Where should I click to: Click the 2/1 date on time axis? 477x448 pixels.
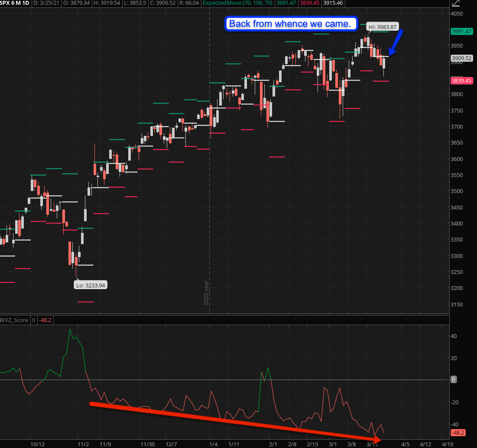click(x=273, y=444)
